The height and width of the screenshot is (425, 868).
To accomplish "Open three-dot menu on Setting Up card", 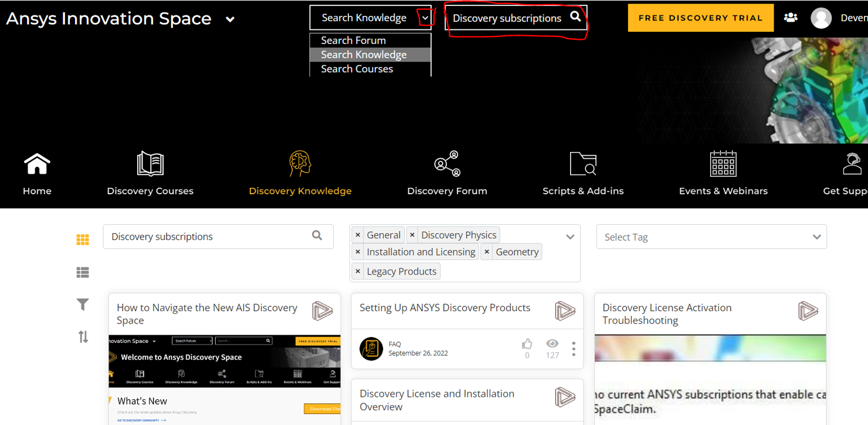I will [574, 349].
